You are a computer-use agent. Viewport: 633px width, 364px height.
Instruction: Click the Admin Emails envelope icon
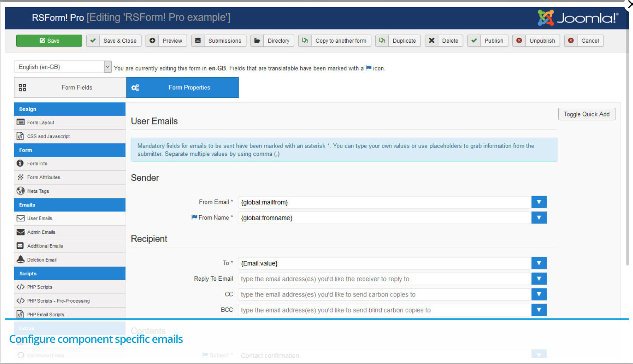pyautogui.click(x=20, y=232)
